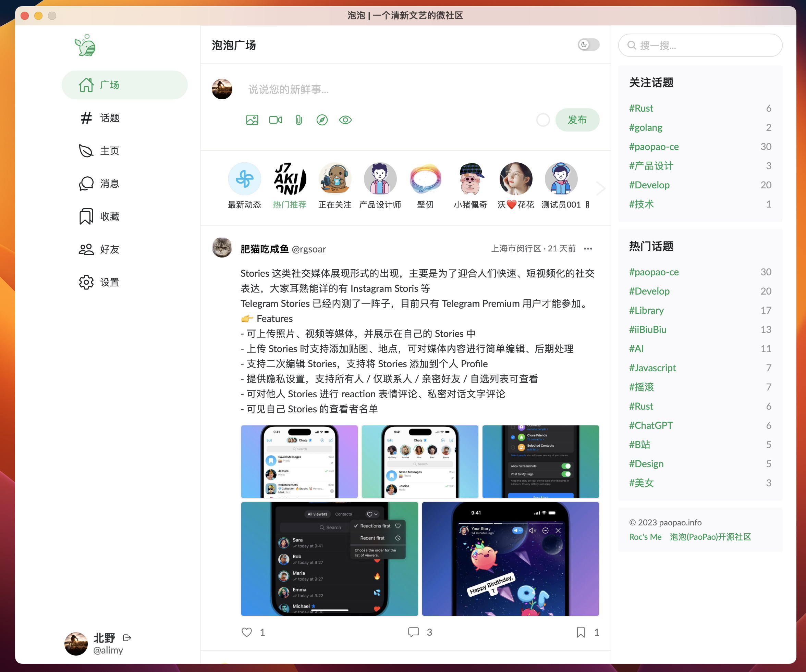Click #paopao-ce trending topic link
Image resolution: width=806 pixels, height=672 pixels.
tap(655, 271)
